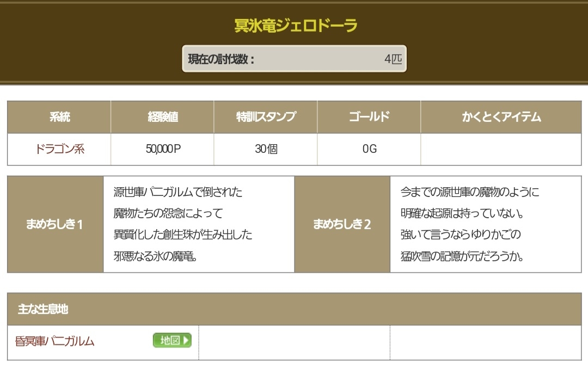Click the line 源世庫パニガルムで倒された
Image resolution: width=588 pixels, height=370 pixels.
tap(177, 192)
